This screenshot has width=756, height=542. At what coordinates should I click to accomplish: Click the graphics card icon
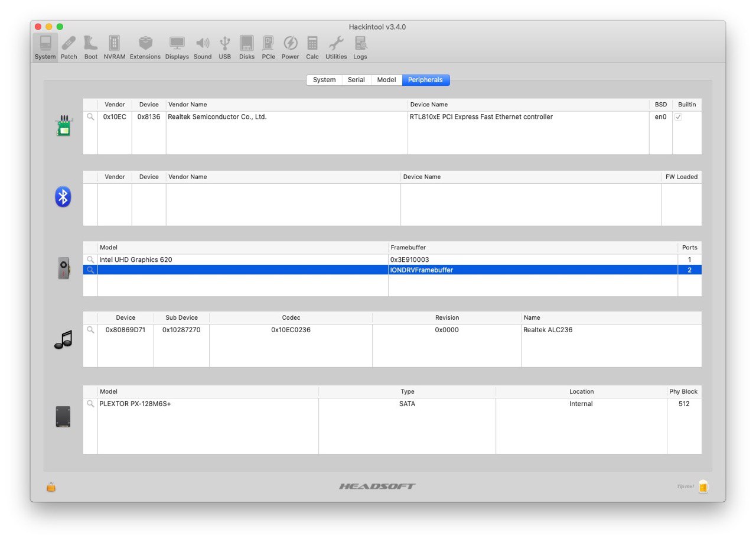coord(63,268)
